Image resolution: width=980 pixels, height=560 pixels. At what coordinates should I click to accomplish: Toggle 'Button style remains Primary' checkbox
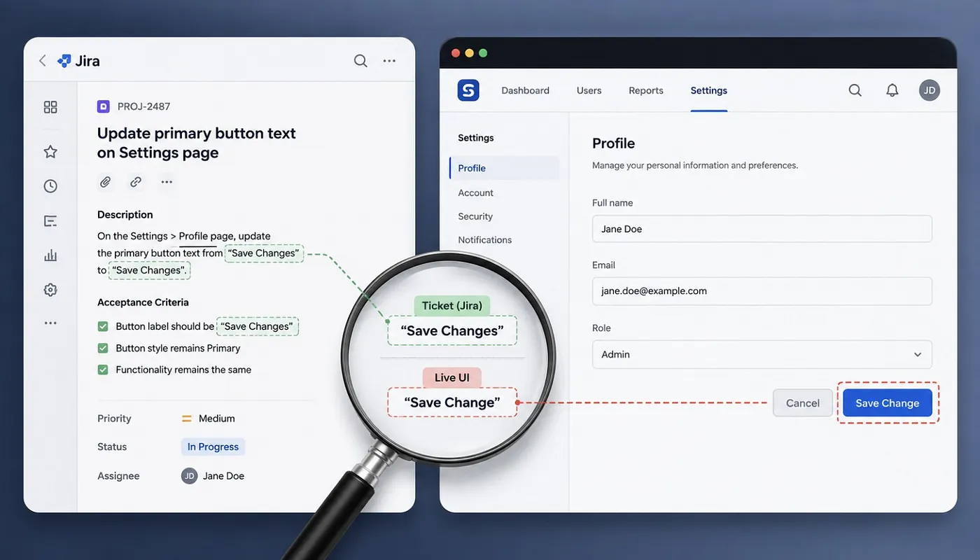(103, 348)
